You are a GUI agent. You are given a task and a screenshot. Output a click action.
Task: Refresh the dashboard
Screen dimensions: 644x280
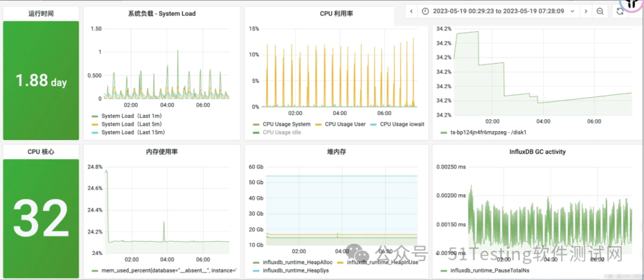[620, 11]
